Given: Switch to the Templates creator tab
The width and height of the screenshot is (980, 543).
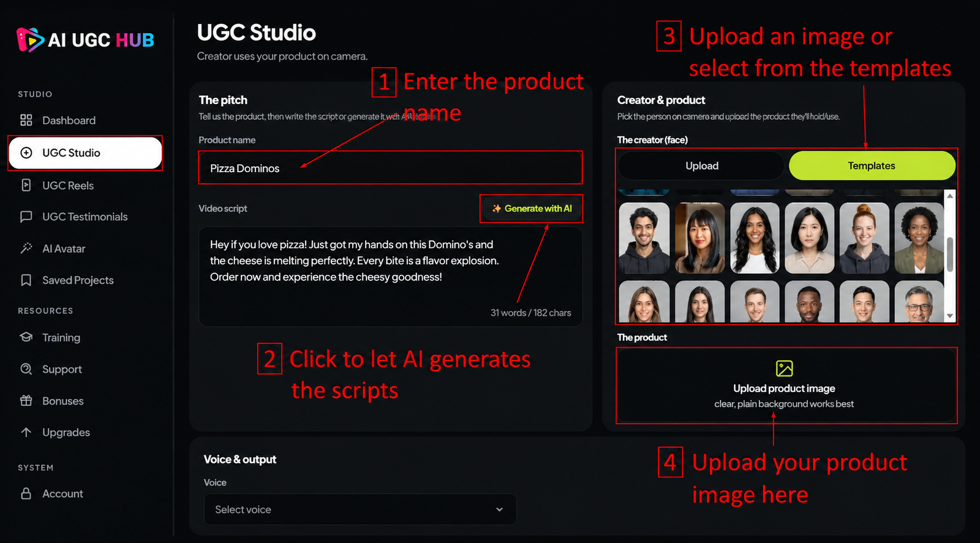Looking at the screenshot, I should [x=872, y=166].
